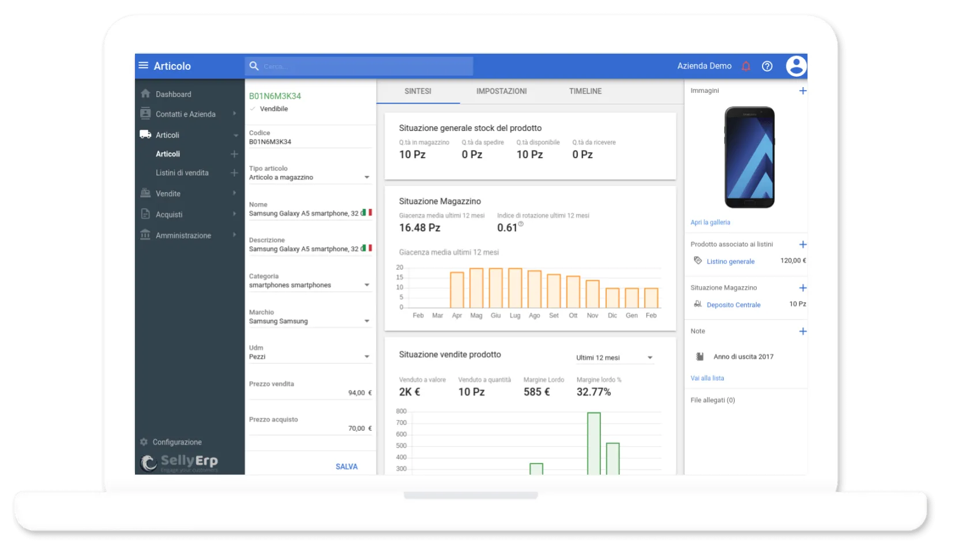Edit the Prezzo vendita field
969x560 pixels.
click(310, 393)
